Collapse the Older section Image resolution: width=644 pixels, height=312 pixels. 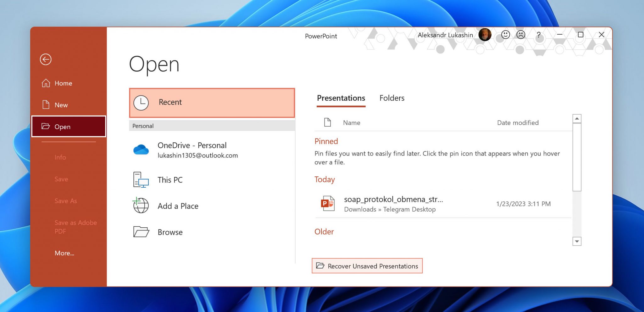point(324,232)
